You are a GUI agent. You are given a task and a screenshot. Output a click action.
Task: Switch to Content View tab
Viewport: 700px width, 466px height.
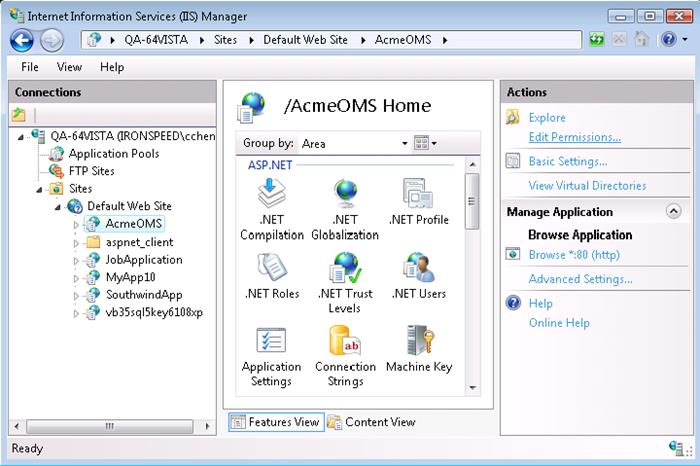click(371, 422)
